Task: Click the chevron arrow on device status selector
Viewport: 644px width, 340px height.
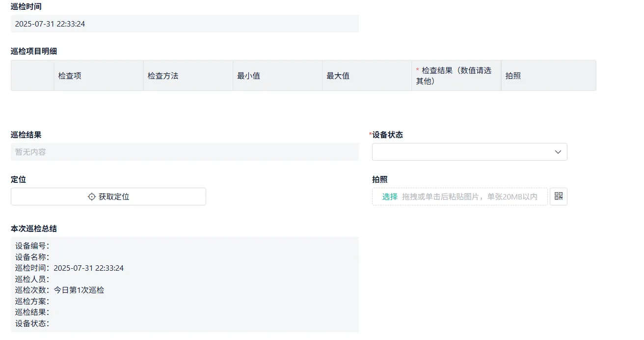Action: (x=558, y=152)
